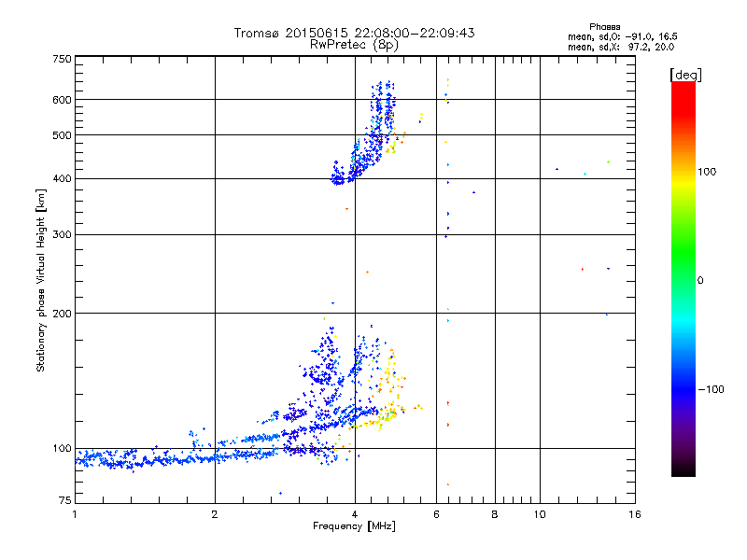Click the black bottom of the colorbar

tap(684, 469)
